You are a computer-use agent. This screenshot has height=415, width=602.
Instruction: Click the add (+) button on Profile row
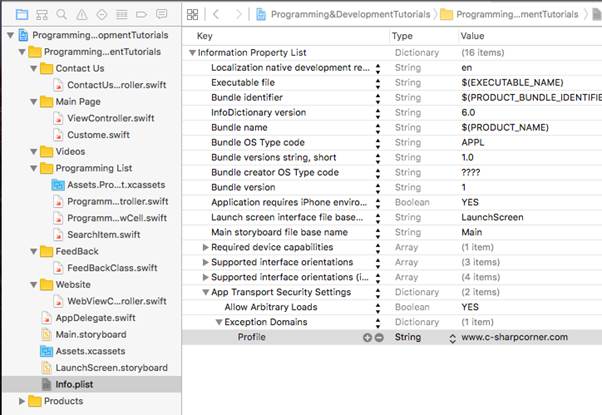pos(367,338)
